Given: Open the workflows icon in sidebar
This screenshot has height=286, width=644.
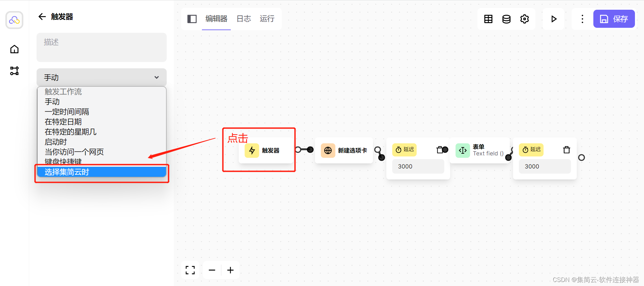Looking at the screenshot, I should [14, 71].
